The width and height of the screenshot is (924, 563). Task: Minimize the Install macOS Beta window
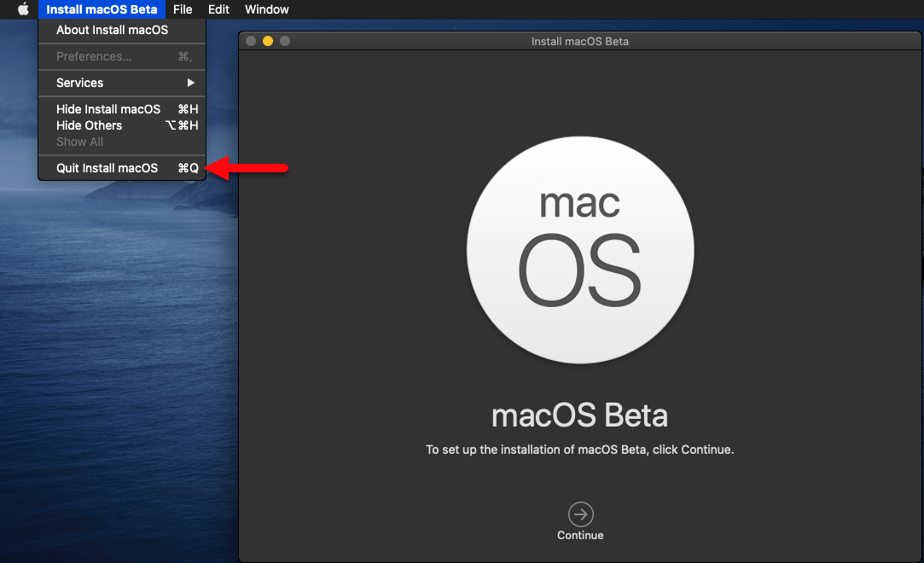[268, 41]
